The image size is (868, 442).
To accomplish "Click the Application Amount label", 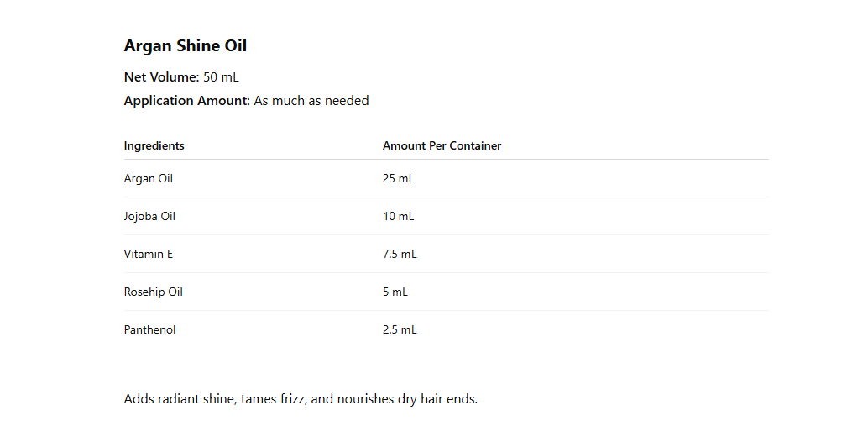I will tap(186, 101).
